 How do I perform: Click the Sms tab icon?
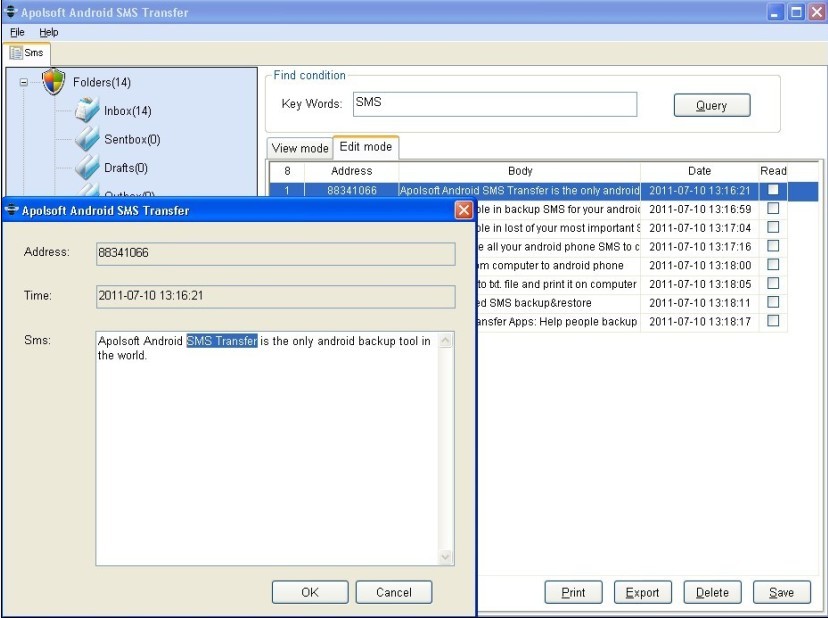point(17,53)
